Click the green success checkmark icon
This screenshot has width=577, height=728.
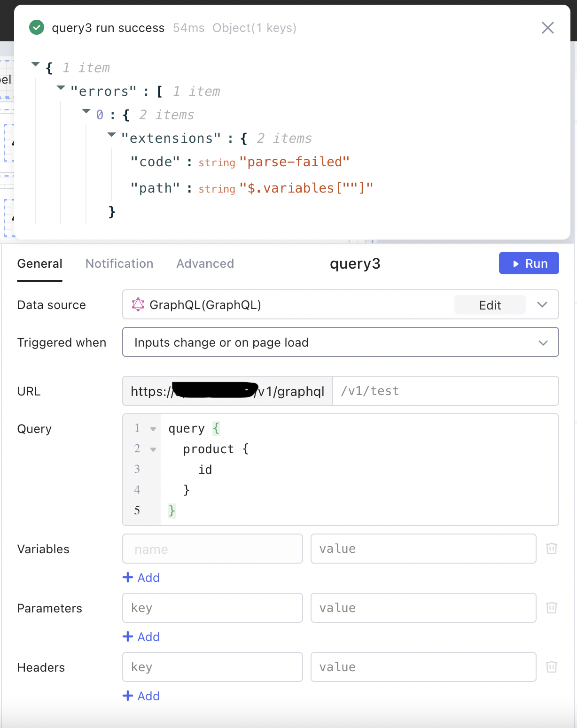coord(36,28)
